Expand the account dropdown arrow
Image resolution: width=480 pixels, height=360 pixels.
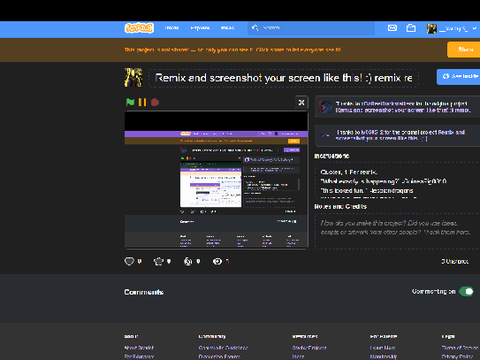click(x=474, y=29)
